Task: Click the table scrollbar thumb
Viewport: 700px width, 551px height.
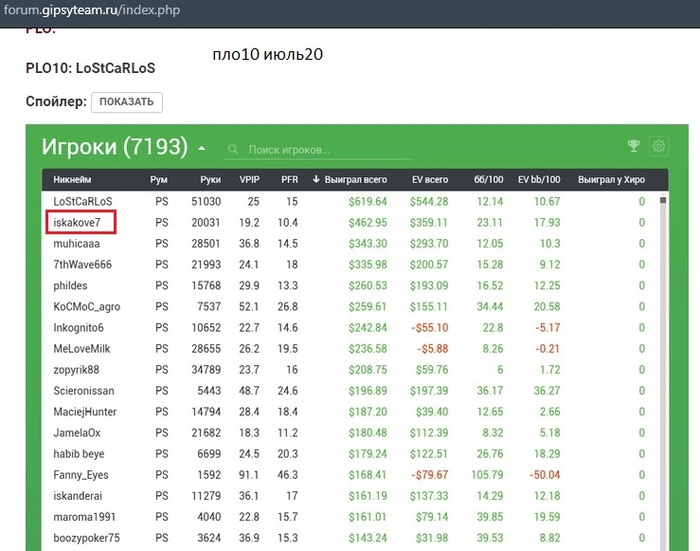Action: coord(663,200)
